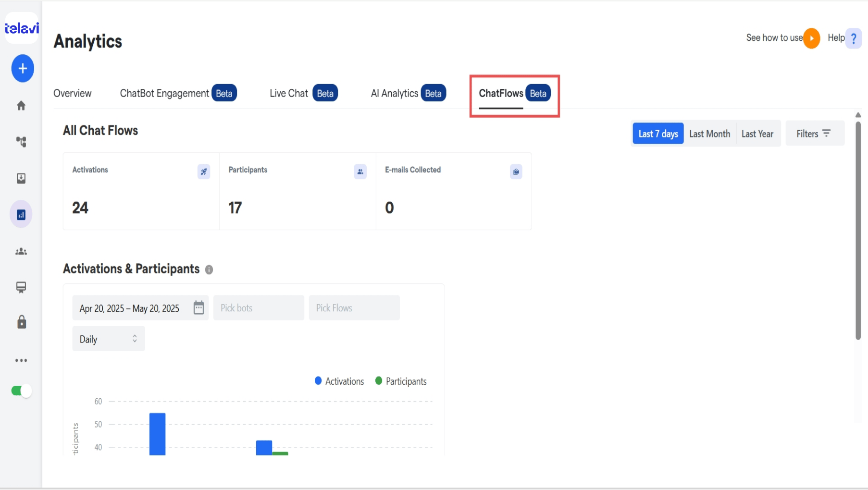Click the Activations value 24
The height and width of the screenshot is (490, 868).
pyautogui.click(x=80, y=208)
